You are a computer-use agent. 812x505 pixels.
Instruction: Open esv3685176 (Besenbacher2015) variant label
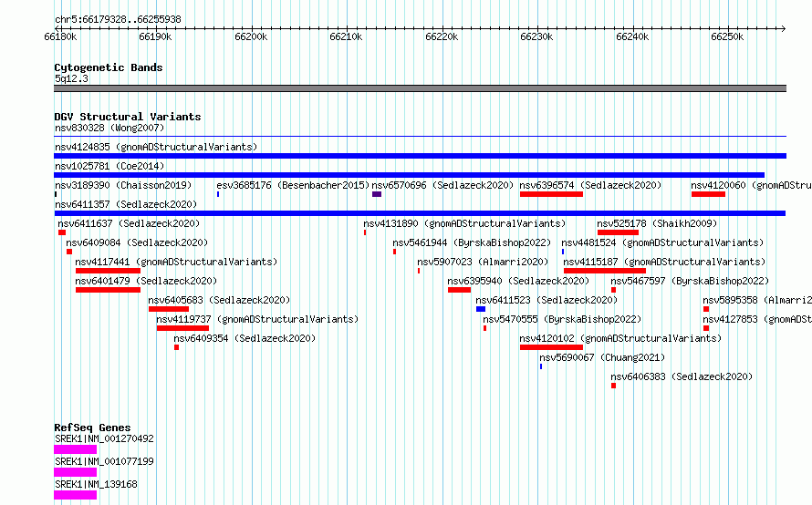[293, 185]
